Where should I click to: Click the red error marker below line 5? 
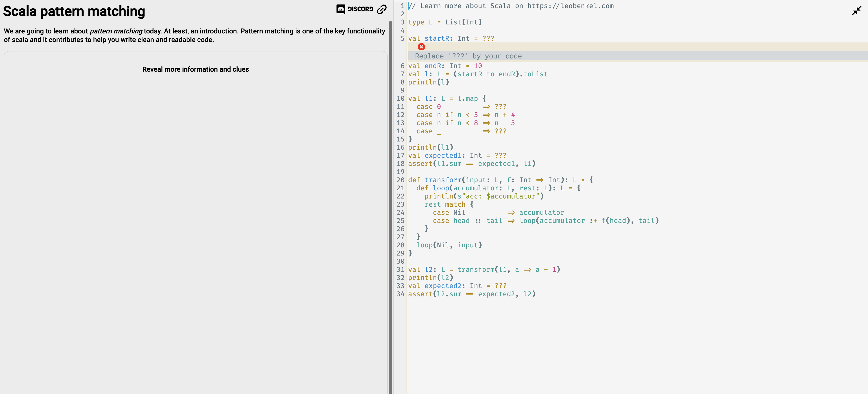pos(421,47)
